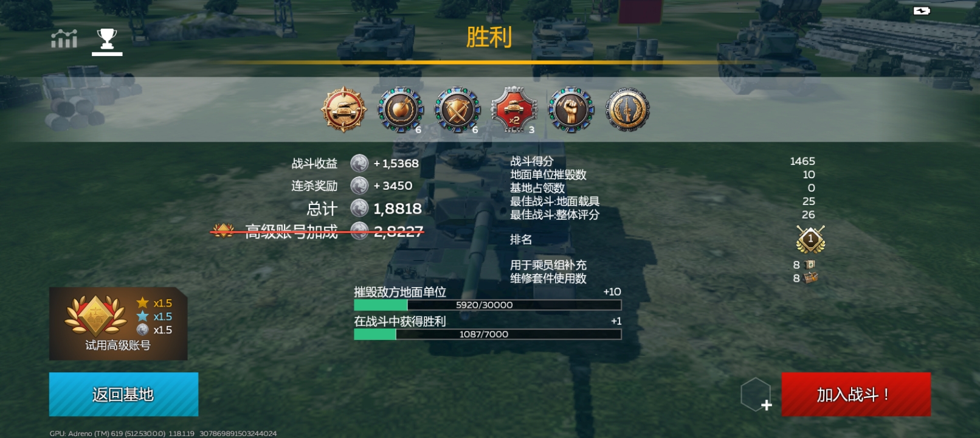This screenshot has width=980, height=438.
Task: Click the repair kit crate icon
Action: tap(810, 278)
